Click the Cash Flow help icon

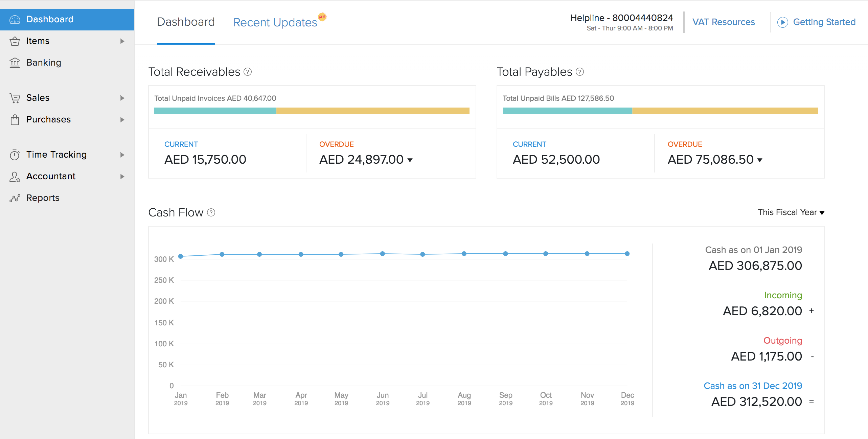(211, 213)
